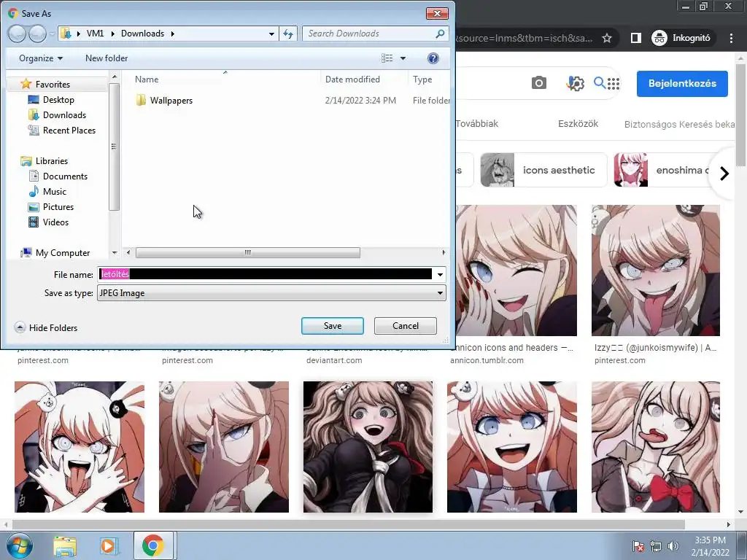747x560 pixels.
Task: Open the Eszközök tools option
Action: [x=578, y=124]
